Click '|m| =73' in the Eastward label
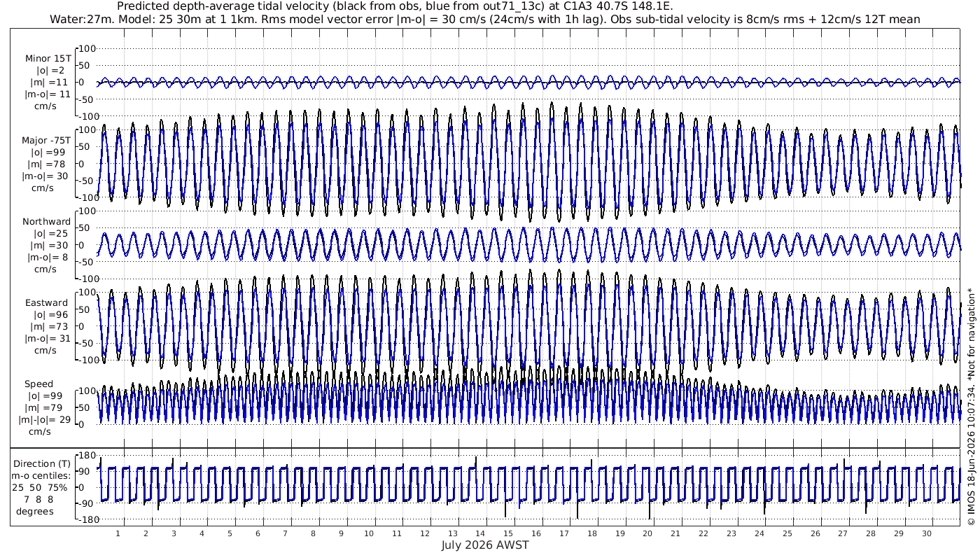The image size is (980, 560). [x=50, y=327]
